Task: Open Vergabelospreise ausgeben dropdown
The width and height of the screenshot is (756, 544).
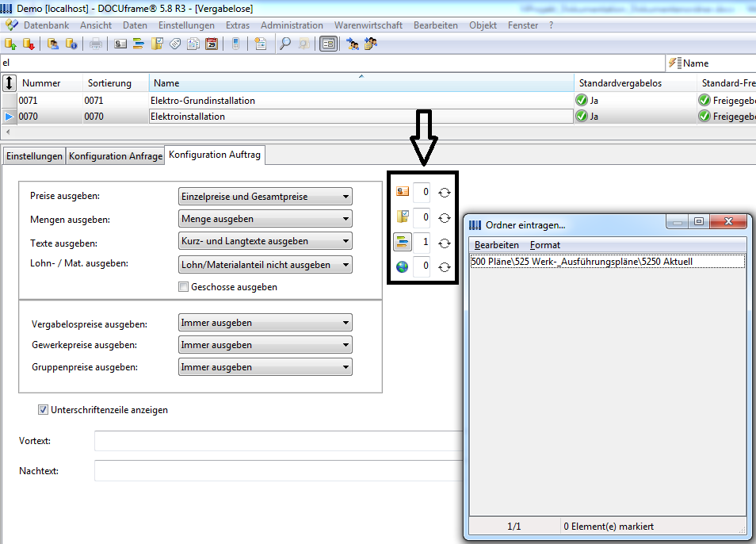Action: (265, 323)
